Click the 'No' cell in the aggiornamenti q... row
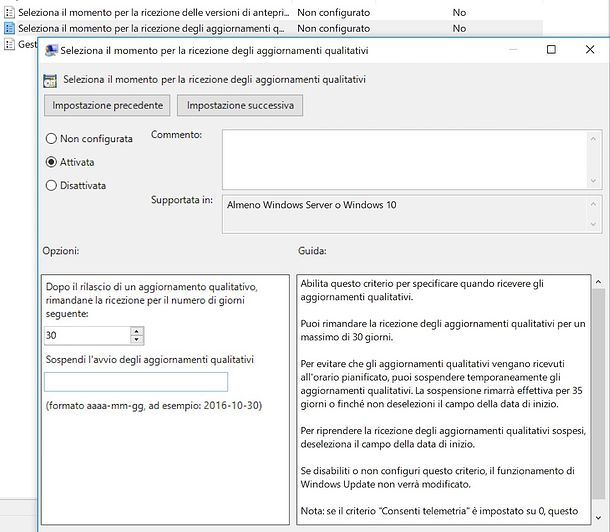Screen dimensions: 610x532 point(459,28)
